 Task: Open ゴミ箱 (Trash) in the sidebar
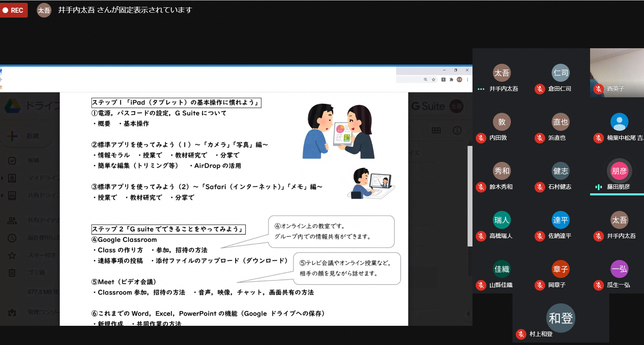coord(27,273)
